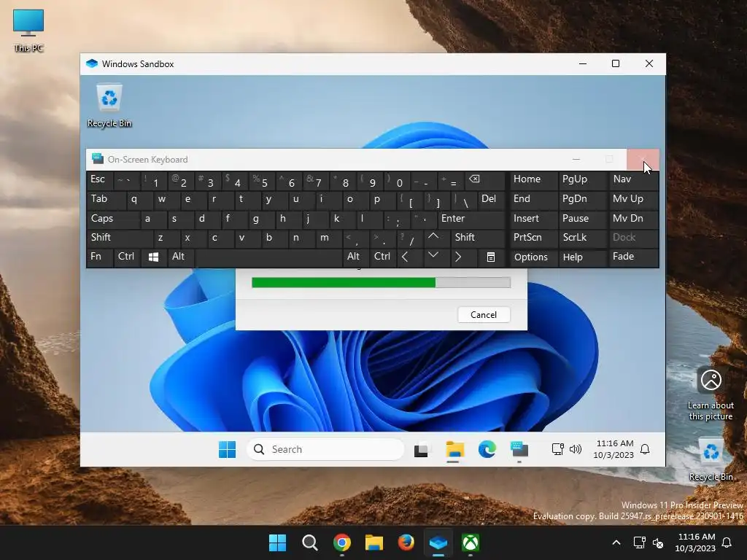Click the PgDn key
This screenshot has width=747, height=560.
(583, 199)
